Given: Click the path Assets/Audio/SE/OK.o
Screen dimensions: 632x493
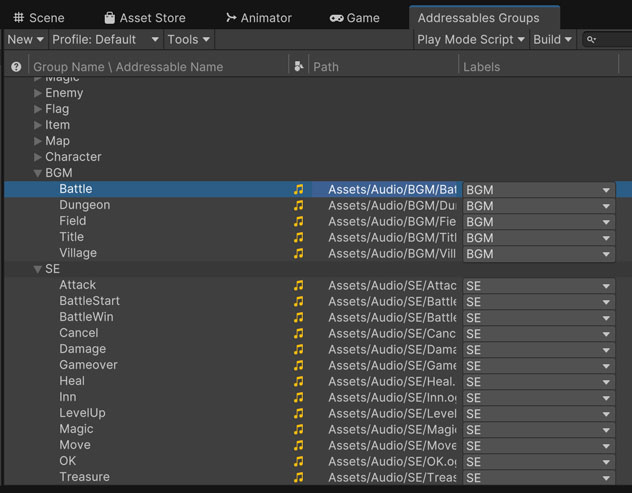Looking at the screenshot, I should click(392, 462).
